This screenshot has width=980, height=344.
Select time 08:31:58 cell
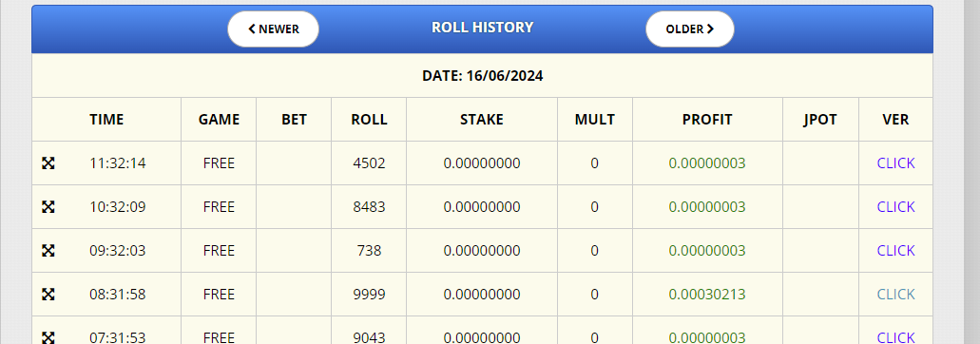click(118, 294)
